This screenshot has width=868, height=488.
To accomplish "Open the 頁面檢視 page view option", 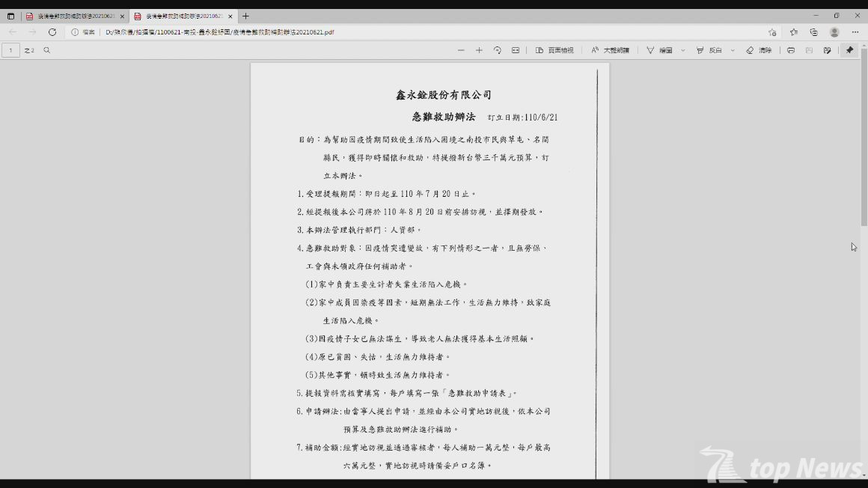I will tap(554, 50).
